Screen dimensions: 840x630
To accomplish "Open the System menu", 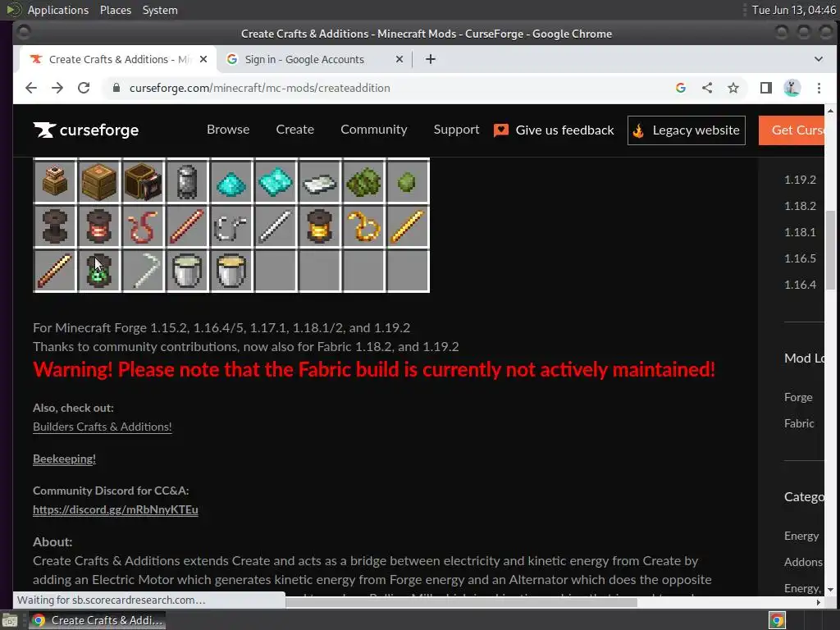I will click(x=160, y=10).
